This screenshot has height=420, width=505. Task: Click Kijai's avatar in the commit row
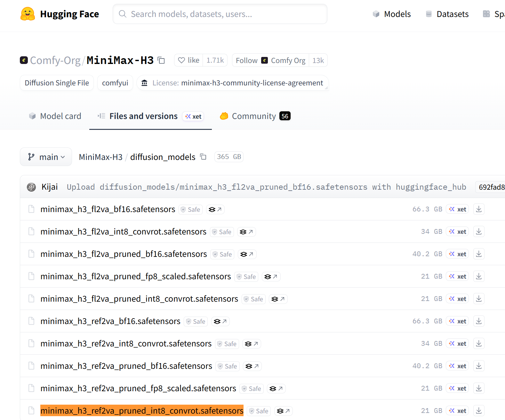point(31,187)
